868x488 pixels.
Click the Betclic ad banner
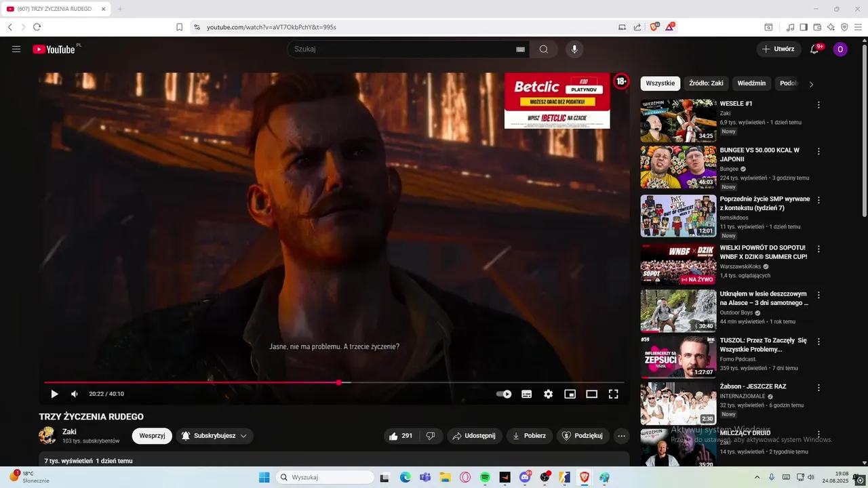557,100
